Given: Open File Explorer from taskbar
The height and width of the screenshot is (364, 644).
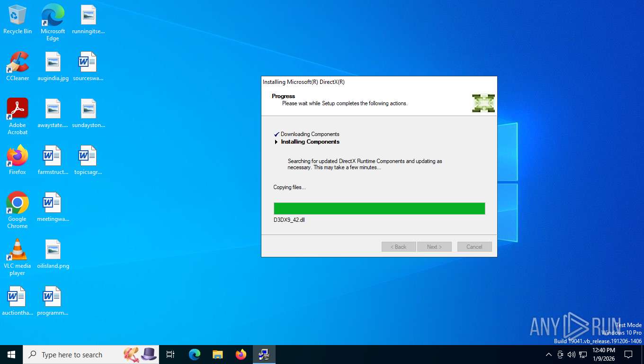Looking at the screenshot, I should pos(218,355).
